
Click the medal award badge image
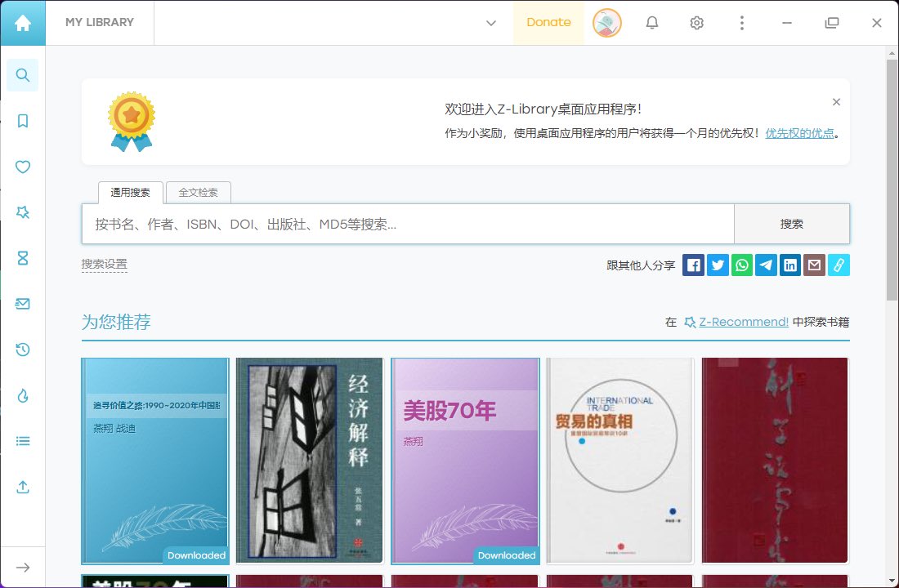(132, 122)
